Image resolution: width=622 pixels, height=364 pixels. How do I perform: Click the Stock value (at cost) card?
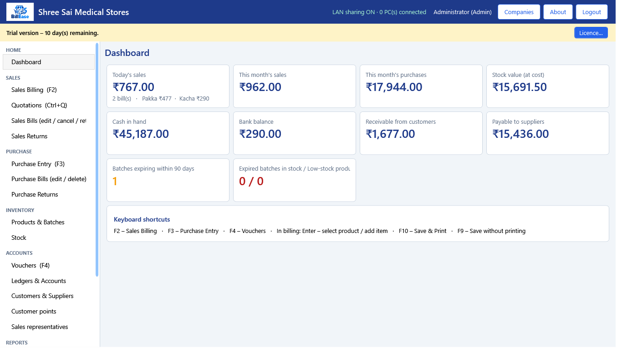(548, 86)
